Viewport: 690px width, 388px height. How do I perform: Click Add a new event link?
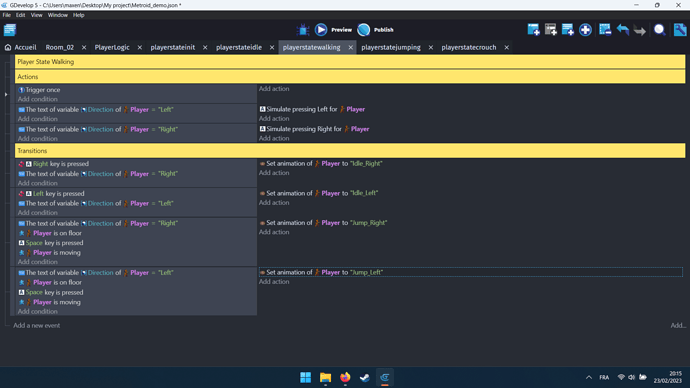[37, 326]
